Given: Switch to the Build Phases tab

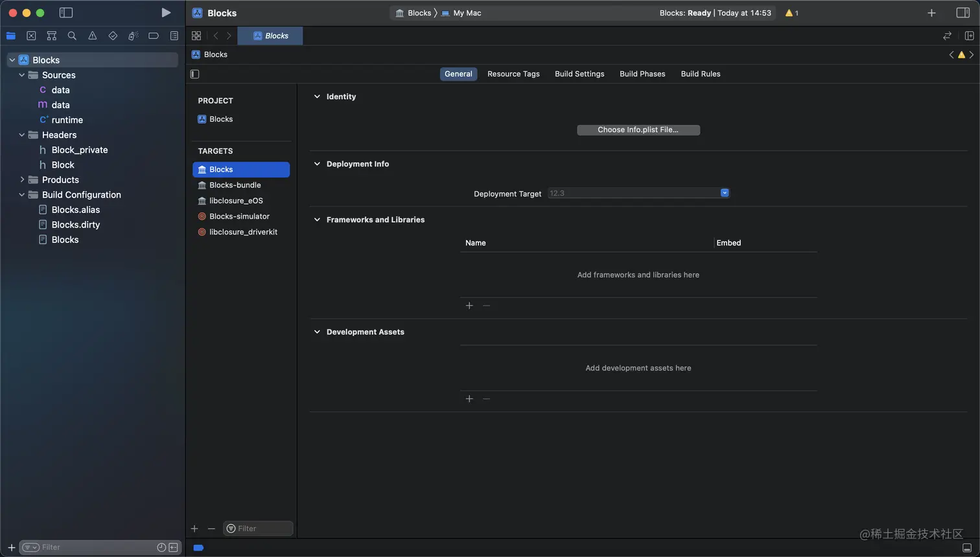Looking at the screenshot, I should tap(642, 74).
